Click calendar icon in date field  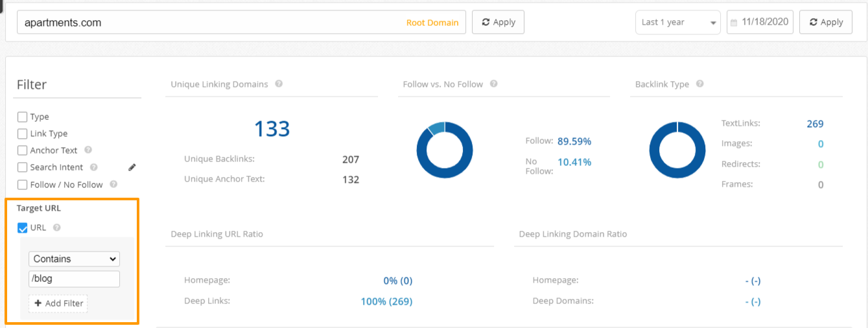point(734,23)
